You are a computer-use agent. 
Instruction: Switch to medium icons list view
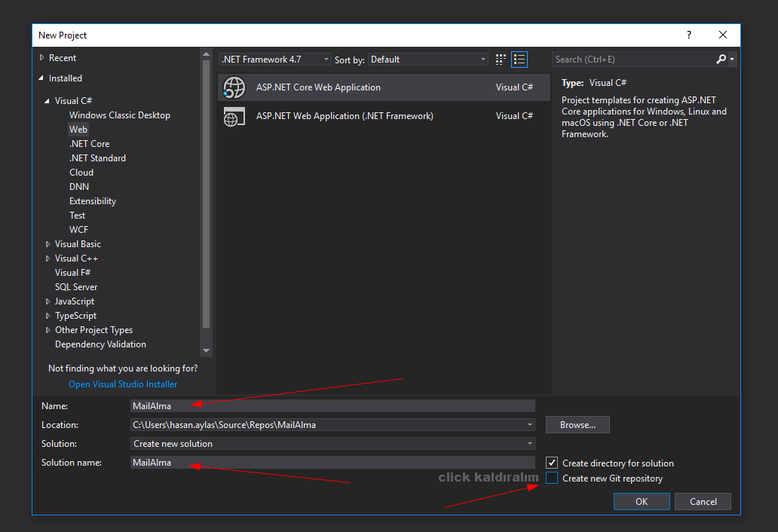pos(519,60)
